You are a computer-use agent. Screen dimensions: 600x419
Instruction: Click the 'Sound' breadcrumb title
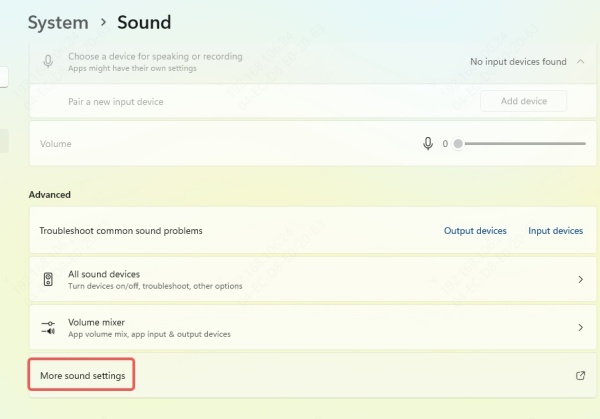coord(144,22)
